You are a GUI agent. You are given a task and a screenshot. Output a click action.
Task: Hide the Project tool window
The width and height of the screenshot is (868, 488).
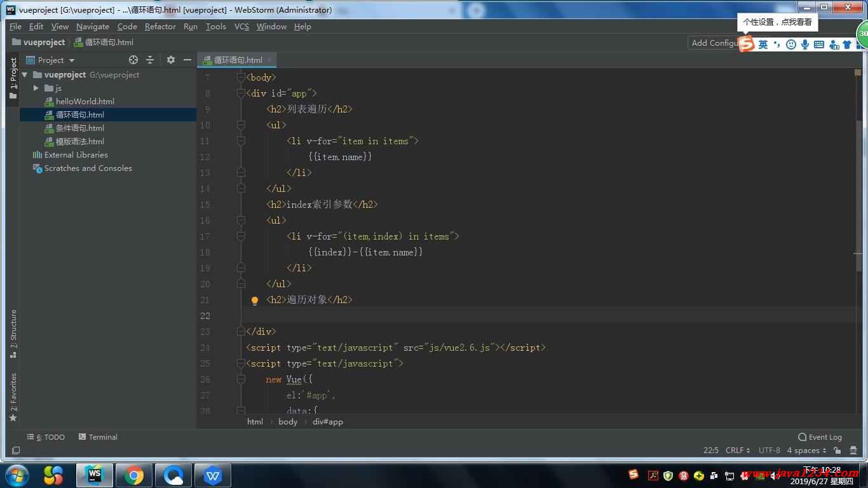(x=187, y=60)
